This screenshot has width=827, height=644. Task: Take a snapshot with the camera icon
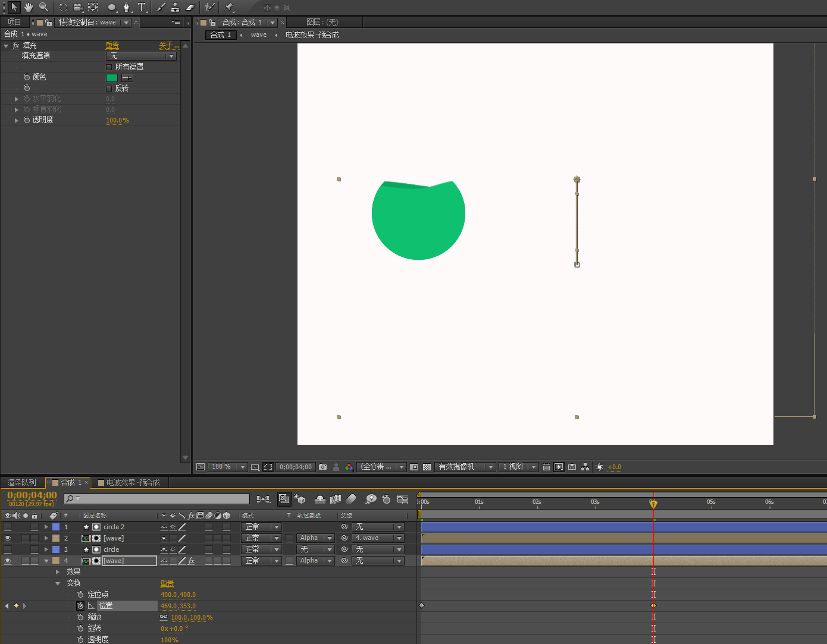coord(322,467)
